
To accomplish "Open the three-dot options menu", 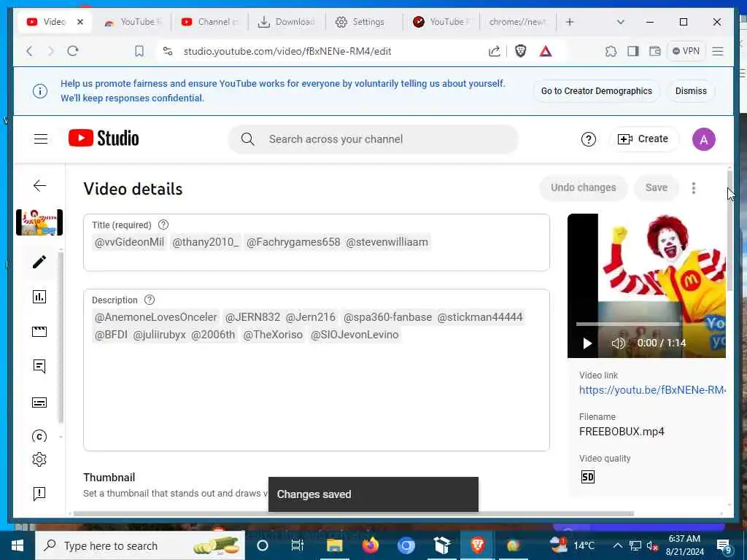I will pyautogui.click(x=694, y=188).
